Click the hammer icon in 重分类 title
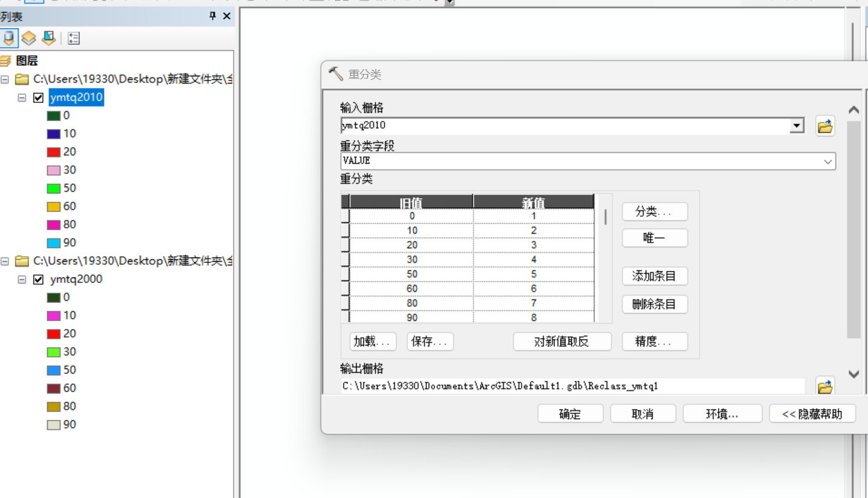868x498 pixels. pos(335,74)
